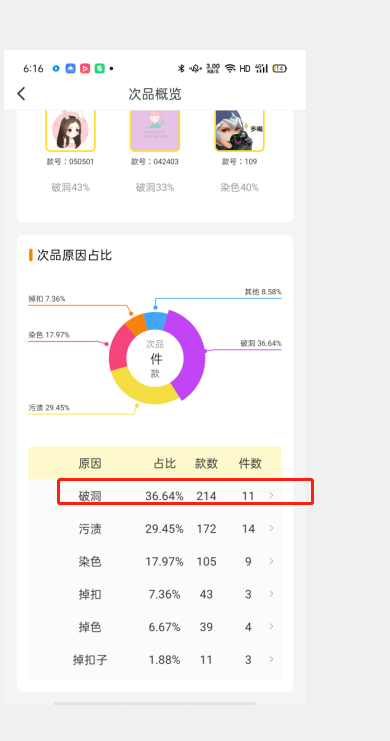Screen dimensions: 390x741
Task: Tap the donut chart center 次品 件 款 label
Action: click(x=155, y=359)
